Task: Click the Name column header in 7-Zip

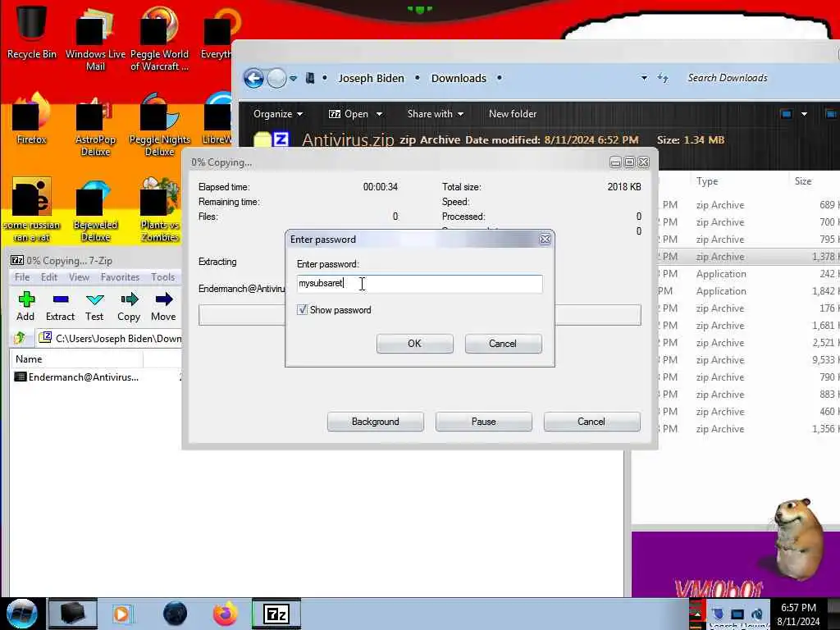Action: click(x=76, y=359)
